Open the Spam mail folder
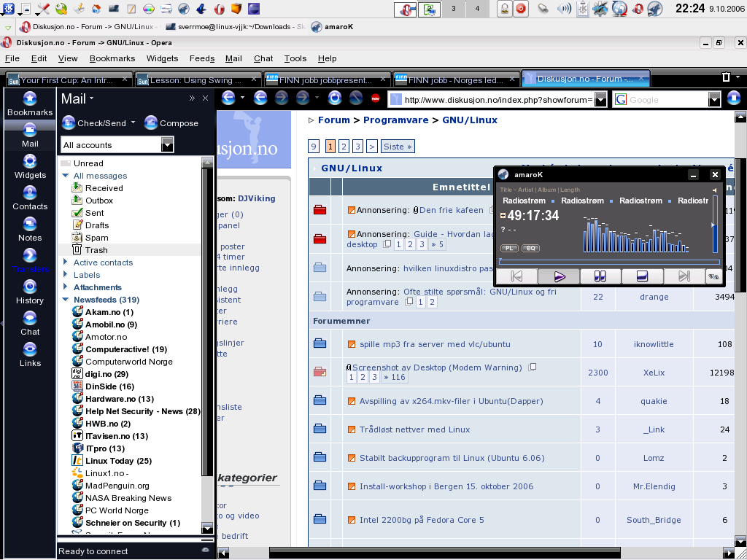The width and height of the screenshot is (747, 560). coord(96,238)
